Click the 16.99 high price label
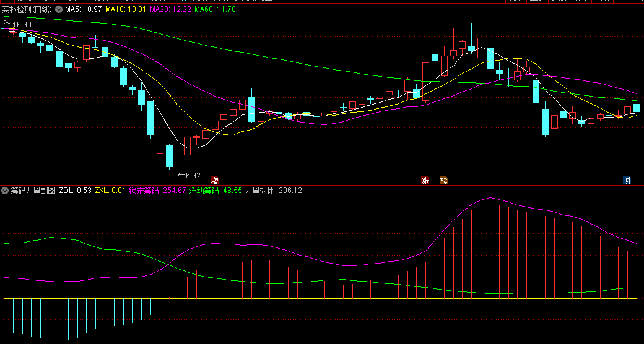This screenshot has width=644, height=344. pyautogui.click(x=22, y=25)
